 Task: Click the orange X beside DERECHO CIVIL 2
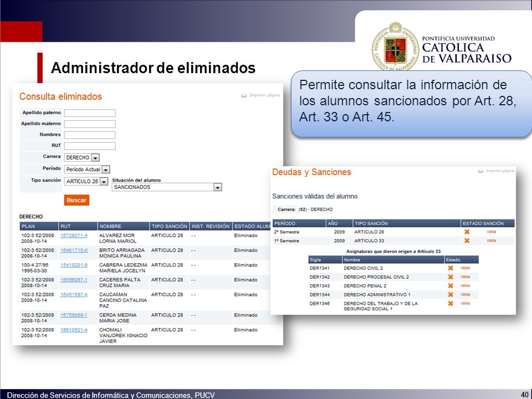pos(450,268)
